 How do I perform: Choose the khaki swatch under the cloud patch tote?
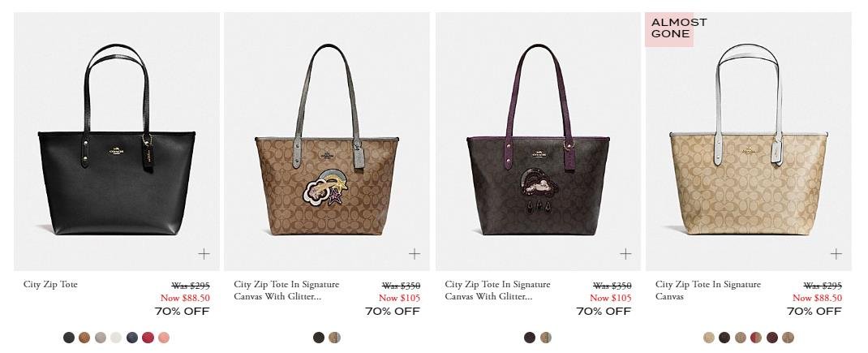click(x=545, y=338)
